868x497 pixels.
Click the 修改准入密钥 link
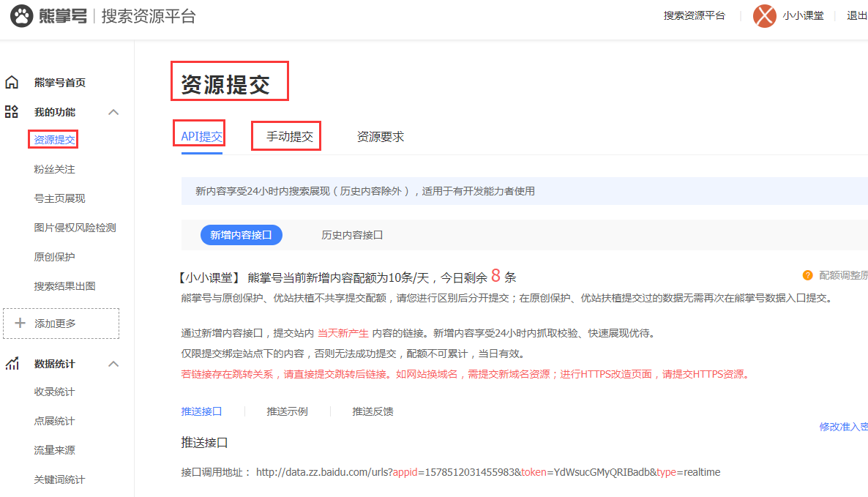(x=844, y=427)
